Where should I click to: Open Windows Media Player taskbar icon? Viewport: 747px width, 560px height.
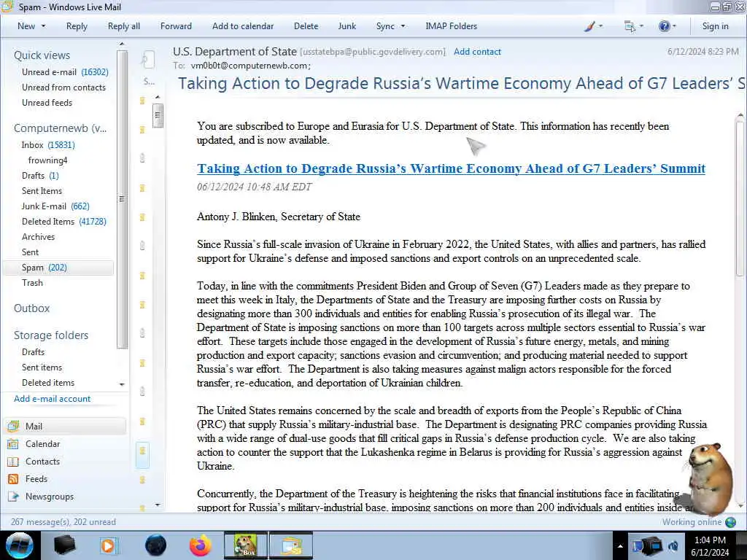coord(108,545)
